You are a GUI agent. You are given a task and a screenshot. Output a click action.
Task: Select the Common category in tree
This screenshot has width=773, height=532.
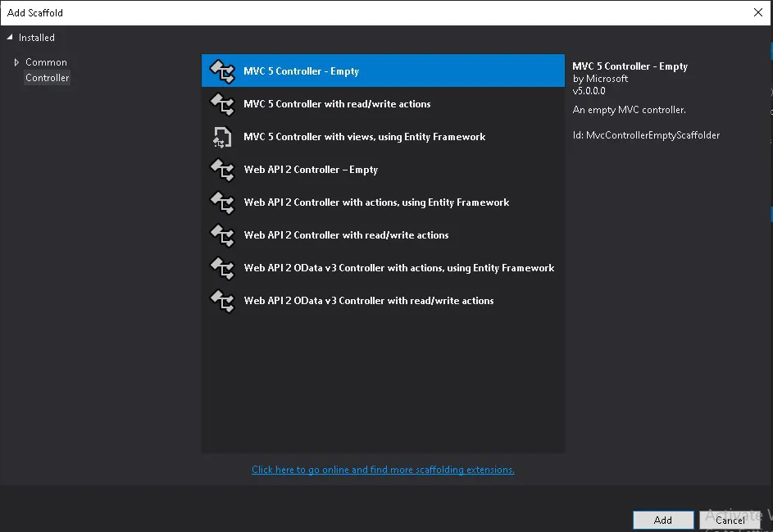click(x=47, y=62)
